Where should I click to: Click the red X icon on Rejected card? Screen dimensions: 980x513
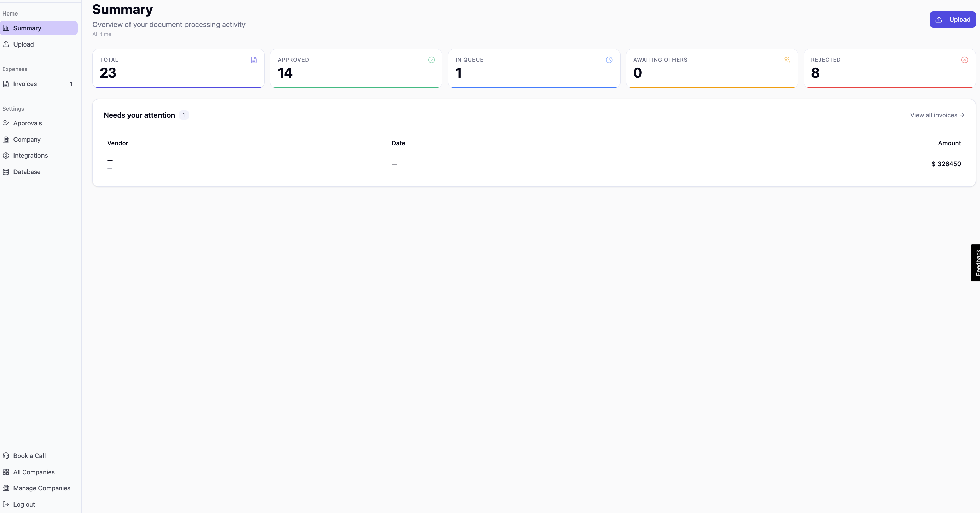(964, 60)
